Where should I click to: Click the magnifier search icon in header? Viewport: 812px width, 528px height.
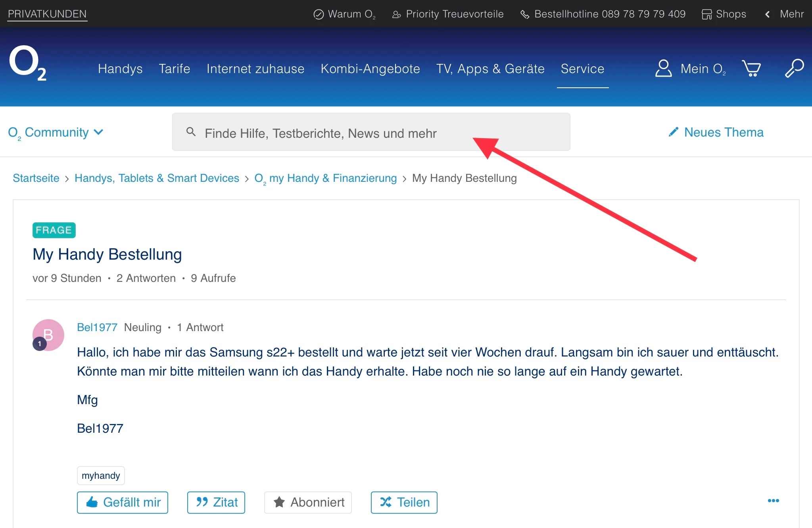[x=794, y=68]
